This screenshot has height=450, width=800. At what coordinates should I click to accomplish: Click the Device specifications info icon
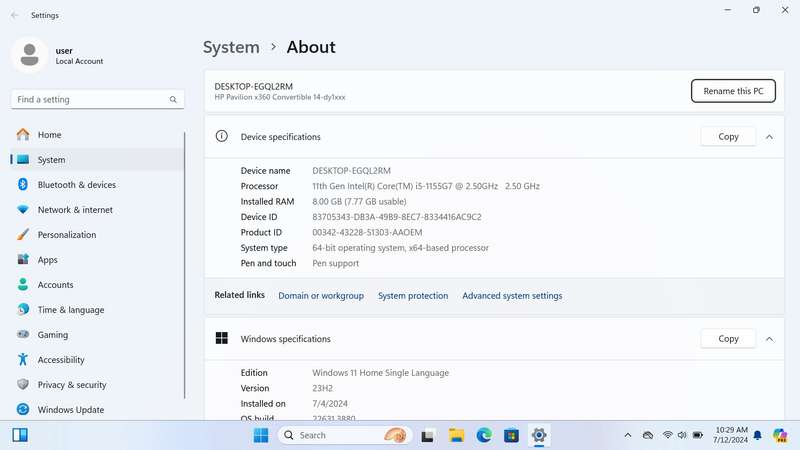tap(221, 136)
